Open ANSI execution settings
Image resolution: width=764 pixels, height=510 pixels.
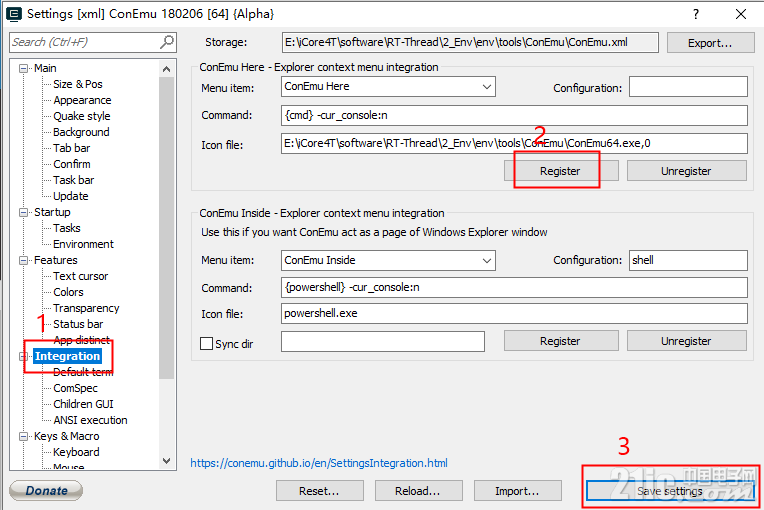[90, 420]
